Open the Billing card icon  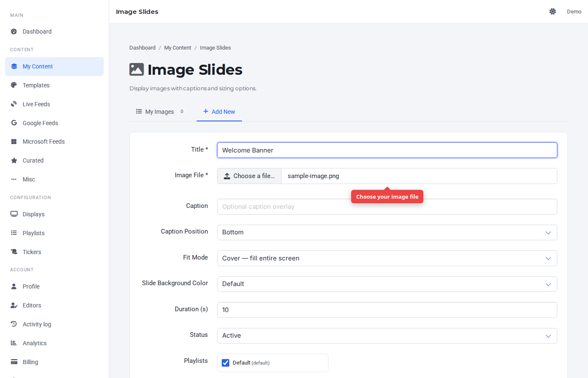coord(14,362)
